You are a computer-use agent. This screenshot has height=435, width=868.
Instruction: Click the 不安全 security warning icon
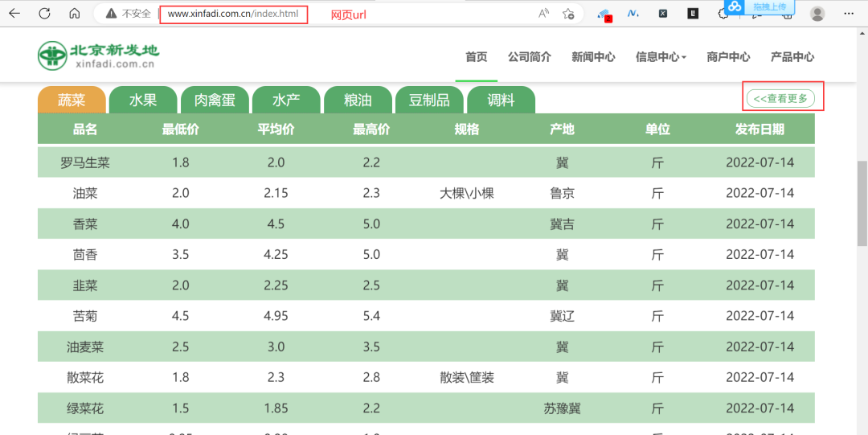[x=111, y=14]
